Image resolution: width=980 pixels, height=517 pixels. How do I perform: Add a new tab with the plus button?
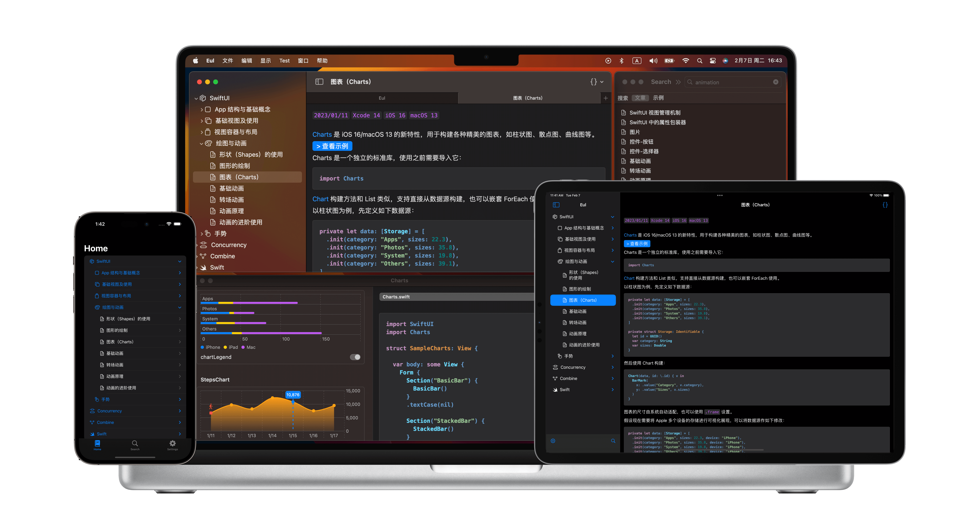[605, 98]
